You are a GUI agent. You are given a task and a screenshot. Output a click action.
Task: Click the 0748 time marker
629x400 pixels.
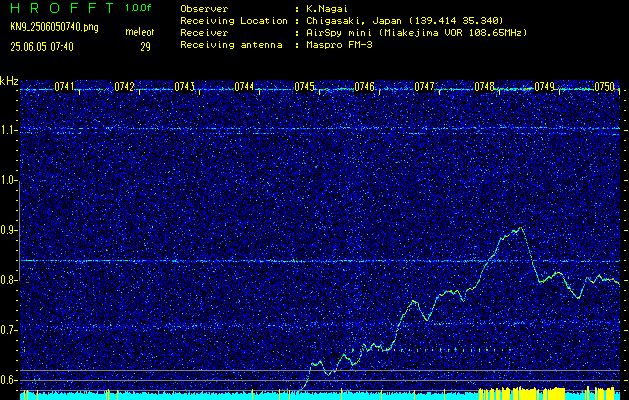[x=485, y=87]
